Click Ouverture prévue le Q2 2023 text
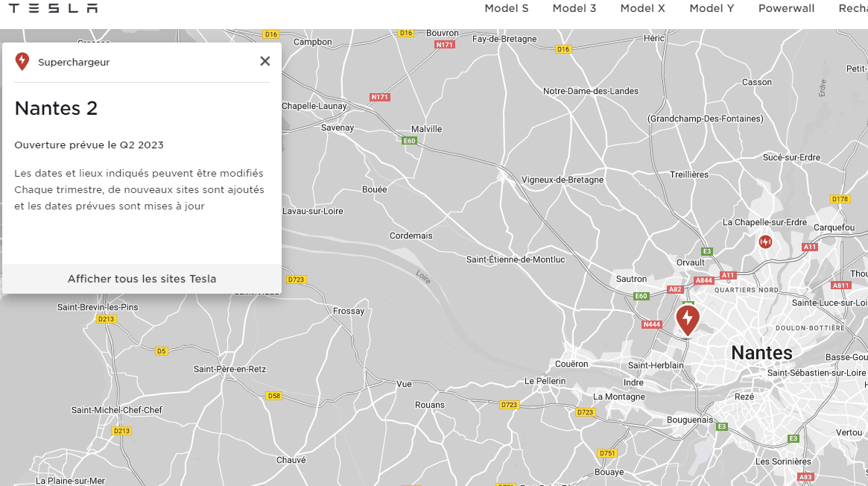This screenshot has width=868, height=486. (x=89, y=145)
